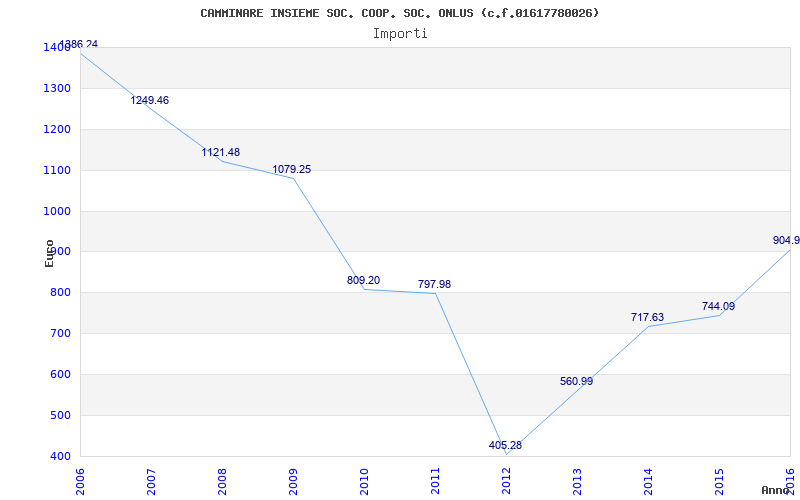Select the 1386.24 data label
This screenshot has height=500, width=800.
click(x=79, y=44)
